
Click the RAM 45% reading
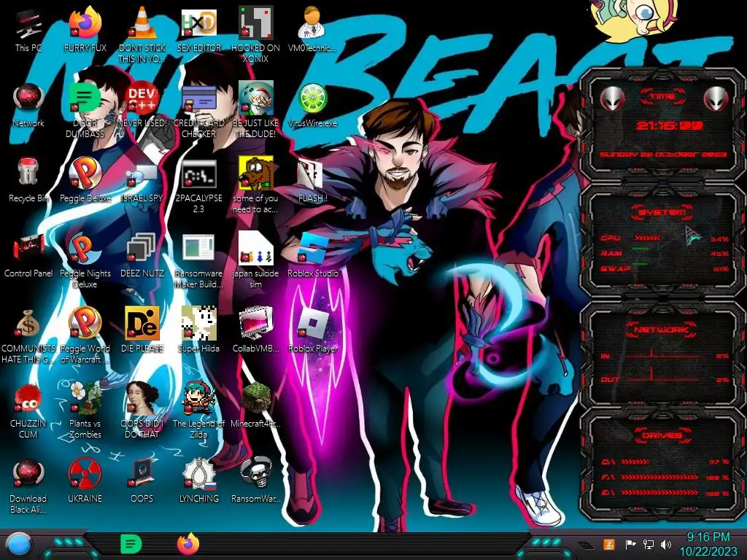(719, 254)
